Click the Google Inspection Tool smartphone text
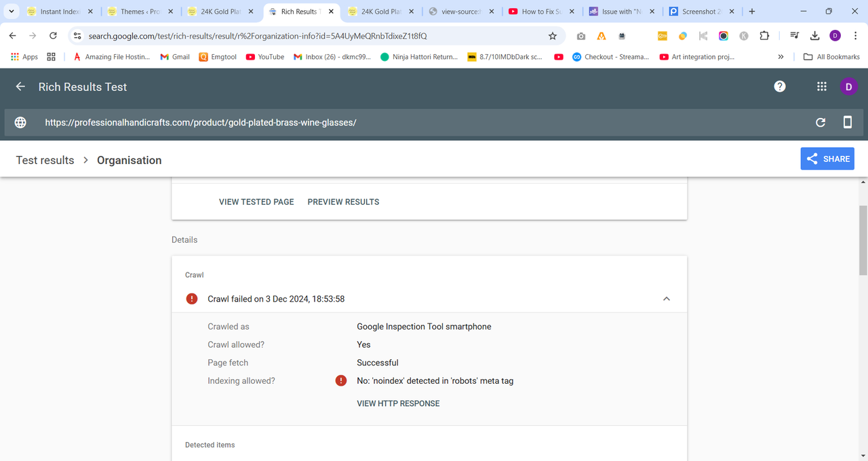The image size is (868, 461). [x=424, y=327]
